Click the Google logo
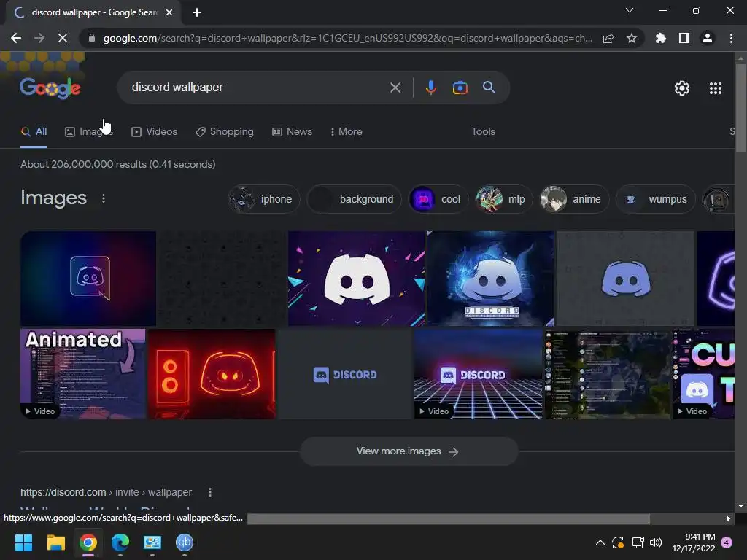 [50, 88]
